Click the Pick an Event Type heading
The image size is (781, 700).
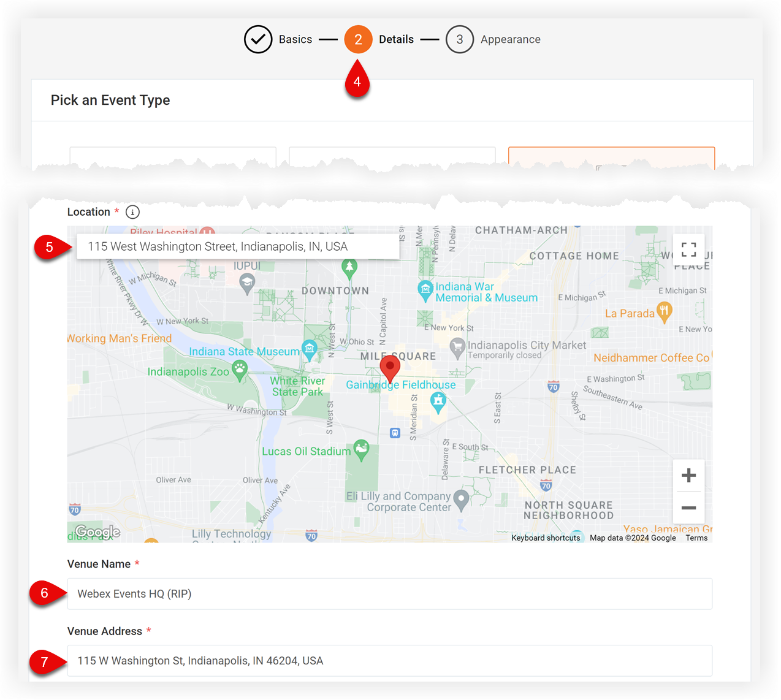pyautogui.click(x=110, y=101)
